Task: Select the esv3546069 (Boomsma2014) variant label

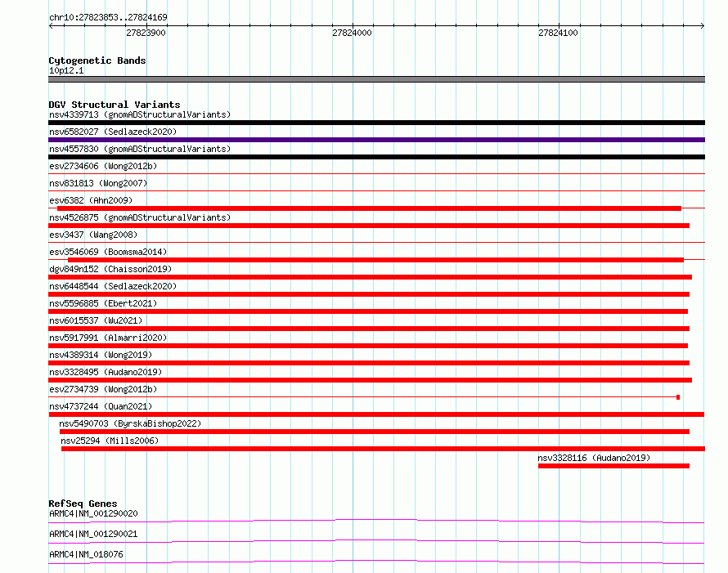Action: point(108,252)
